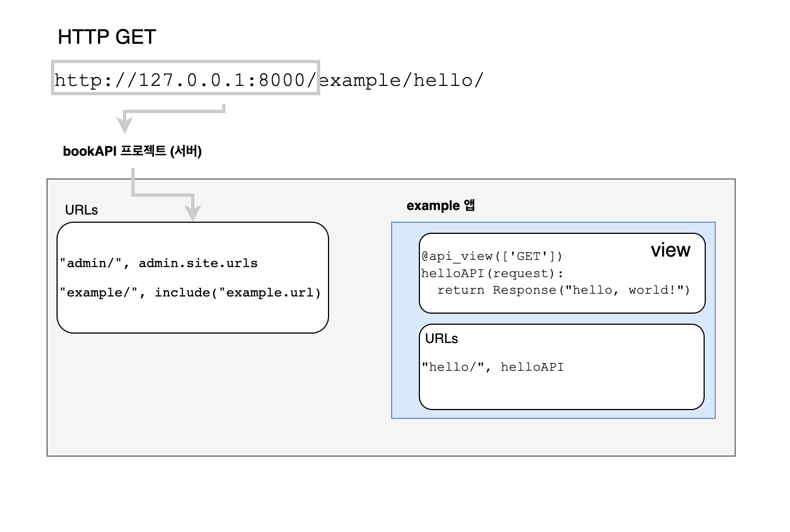This screenshot has width=790, height=532.
Task: Click the boxed http://127.0.0.1:8000/ address
Action: 186,80
